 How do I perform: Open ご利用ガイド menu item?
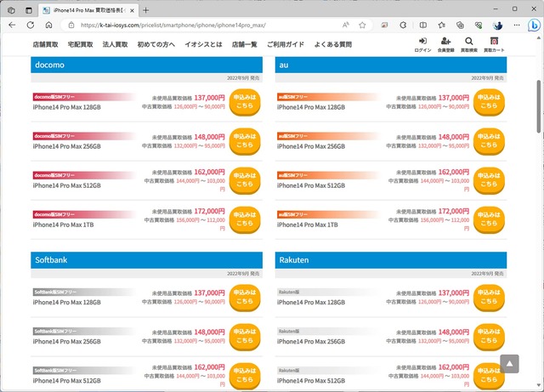pos(286,44)
